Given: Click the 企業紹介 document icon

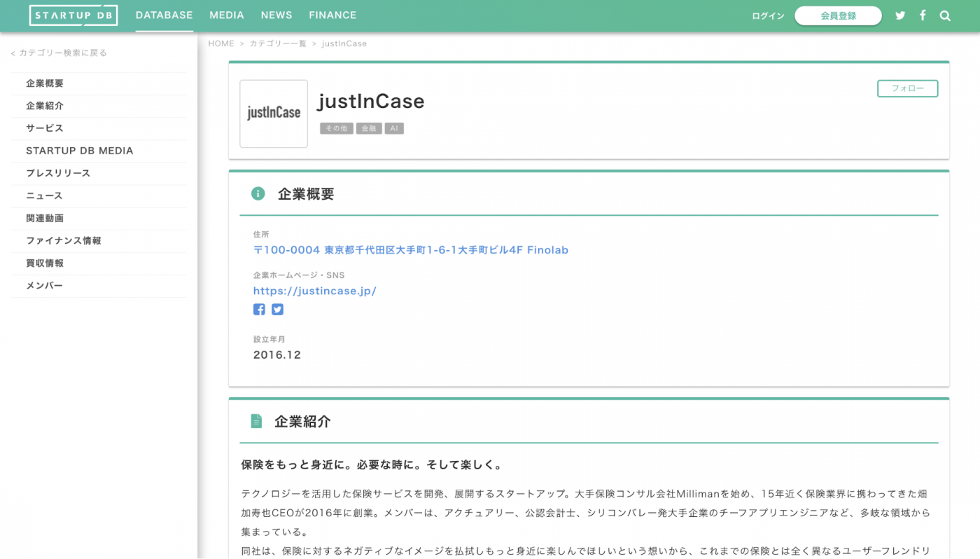Looking at the screenshot, I should coord(256,420).
